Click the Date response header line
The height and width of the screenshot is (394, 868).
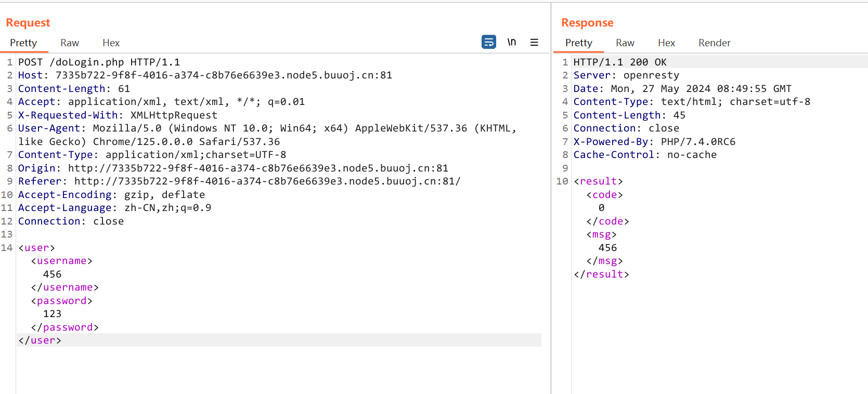coord(682,88)
